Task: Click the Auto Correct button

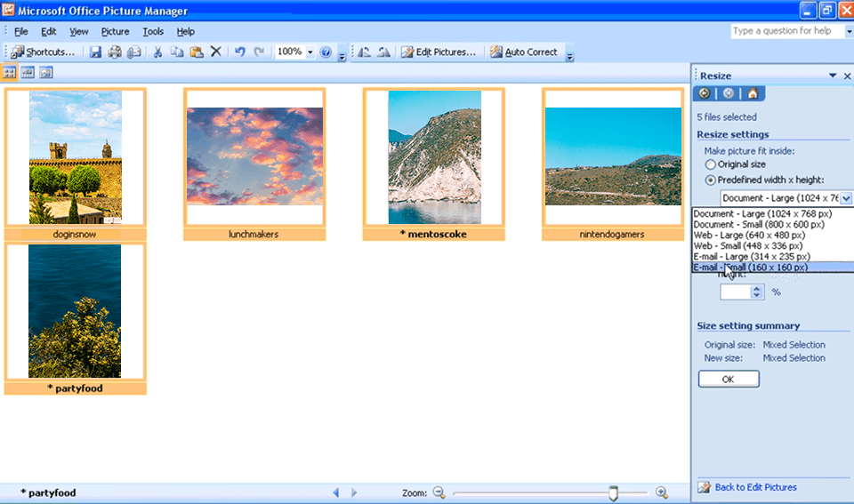Action: (523, 52)
